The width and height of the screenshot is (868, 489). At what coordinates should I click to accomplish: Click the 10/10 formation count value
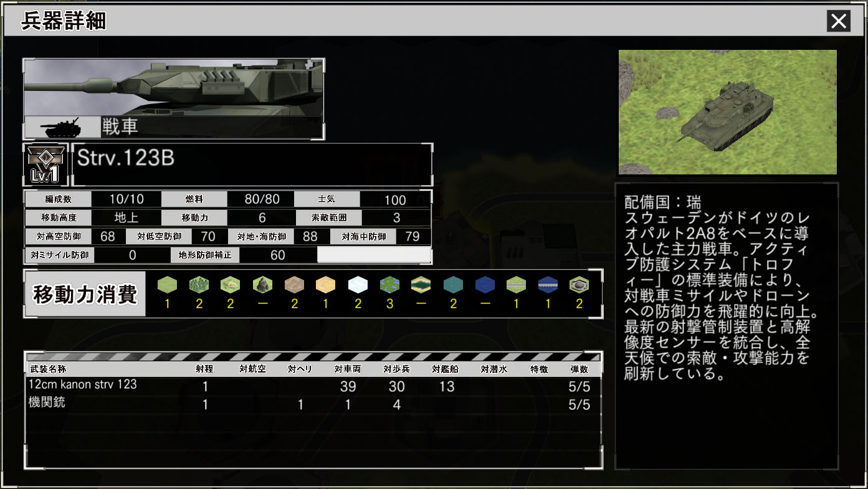click(x=126, y=199)
